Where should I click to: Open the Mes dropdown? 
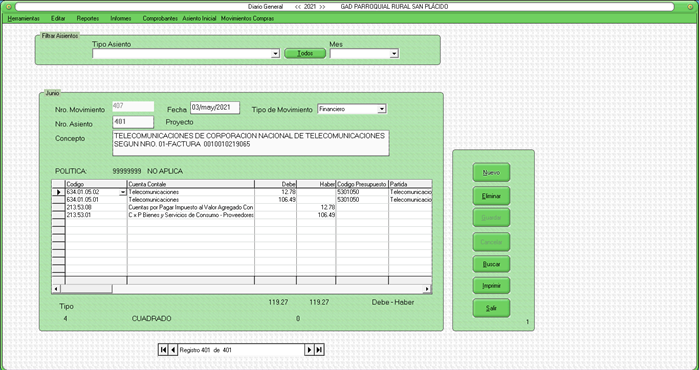pyautogui.click(x=394, y=54)
